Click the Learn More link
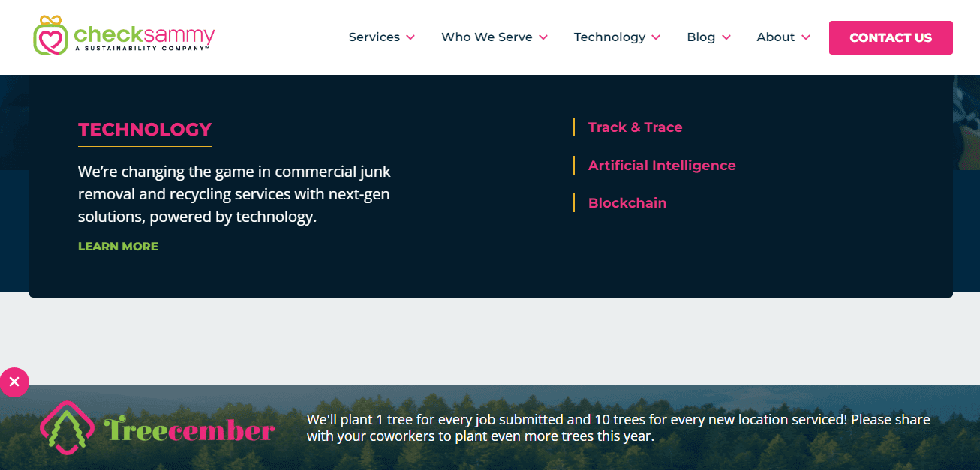This screenshot has height=470, width=980. tap(118, 247)
